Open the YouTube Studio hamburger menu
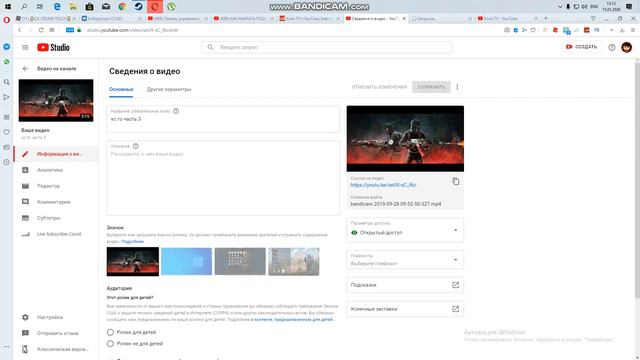640x360 pixels. tap(25, 47)
